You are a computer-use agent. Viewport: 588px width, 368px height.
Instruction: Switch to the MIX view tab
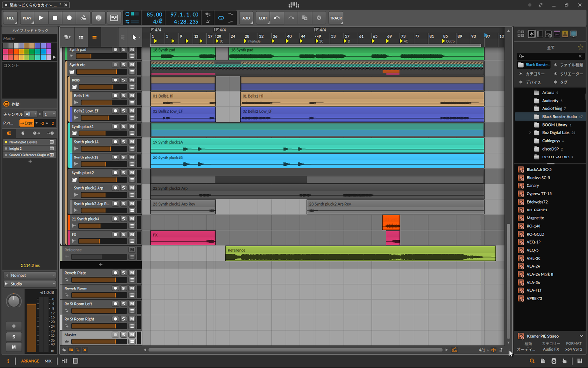[x=48, y=361]
